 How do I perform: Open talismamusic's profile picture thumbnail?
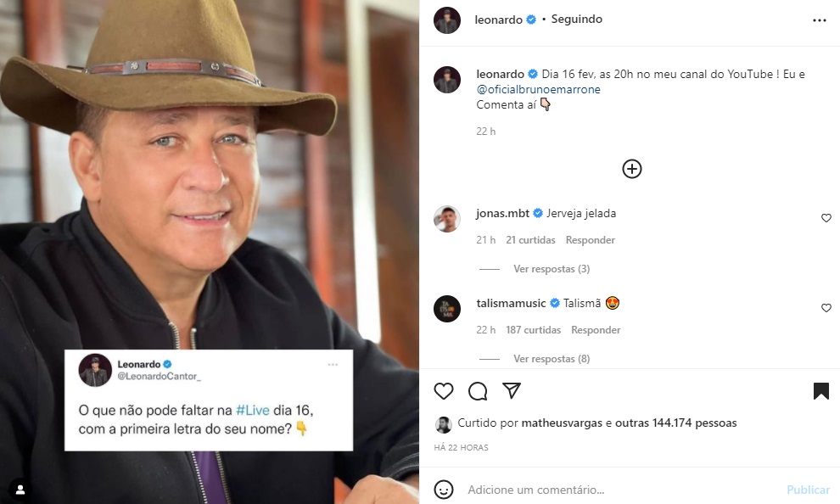(447, 308)
